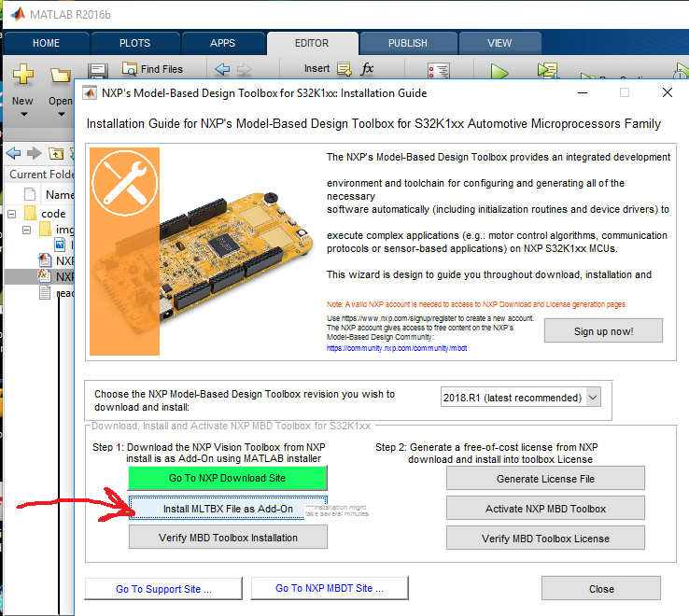This screenshot has width=689, height=616.
Task: Navigate forward in Current Folder toolbar
Action: (x=34, y=153)
